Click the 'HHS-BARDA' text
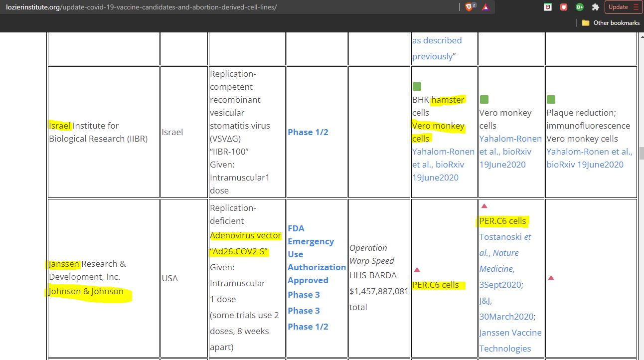644x360 pixels. click(373, 275)
